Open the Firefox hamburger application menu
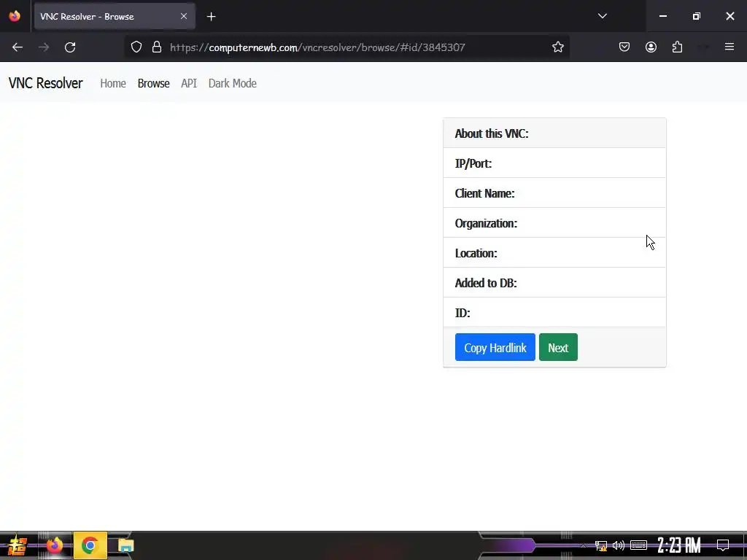 click(729, 47)
